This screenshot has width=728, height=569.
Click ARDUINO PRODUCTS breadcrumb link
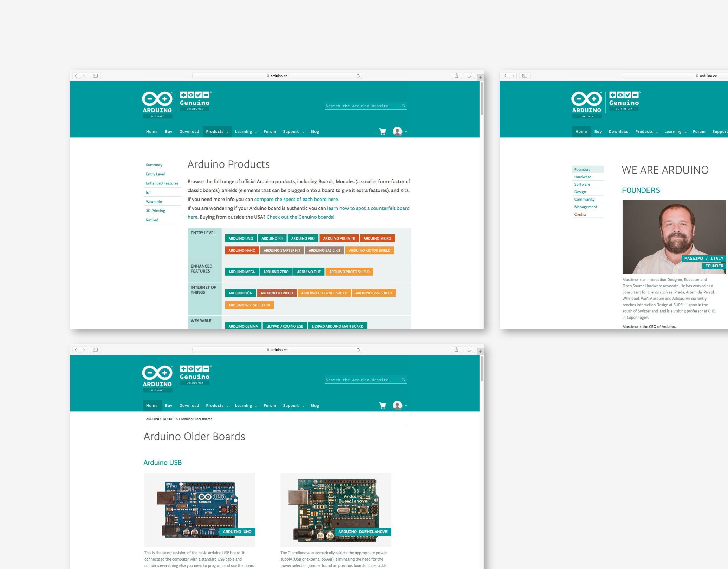tap(162, 419)
